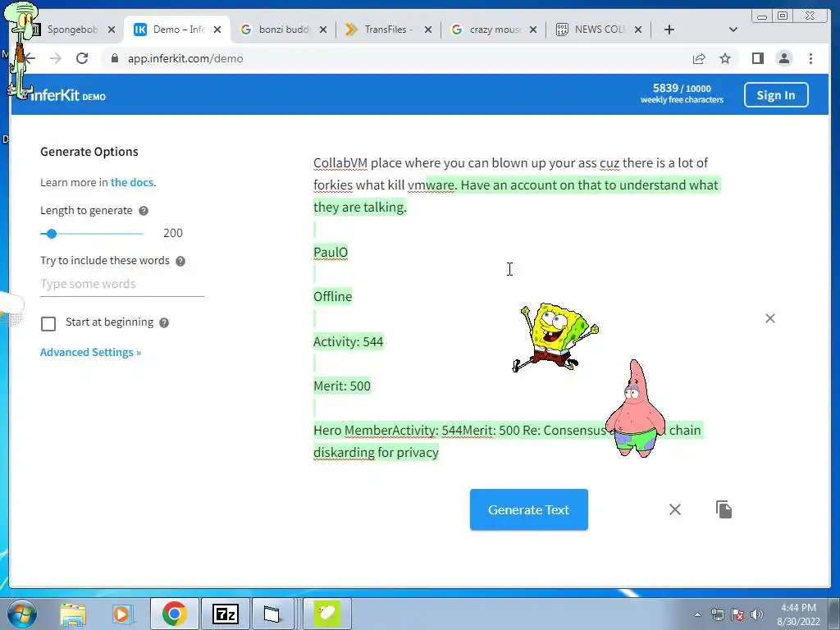Image resolution: width=840 pixels, height=630 pixels.
Task: Switch to Chrome in the taskbar
Action: [x=174, y=614]
